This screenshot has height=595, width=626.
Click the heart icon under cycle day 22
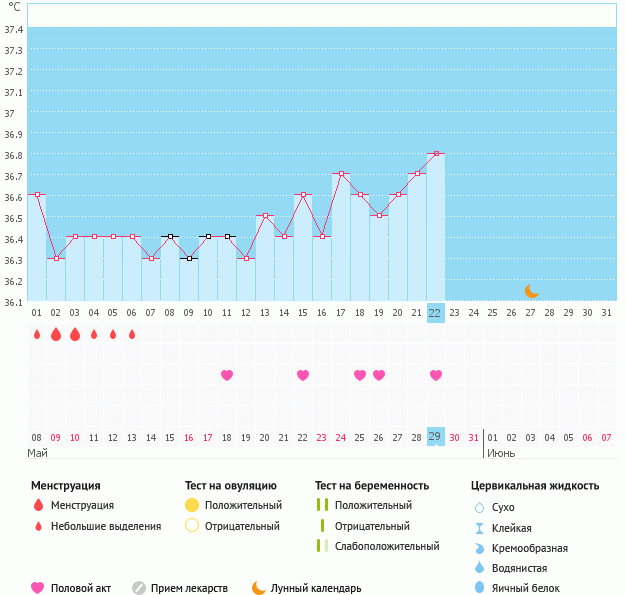[x=436, y=375]
